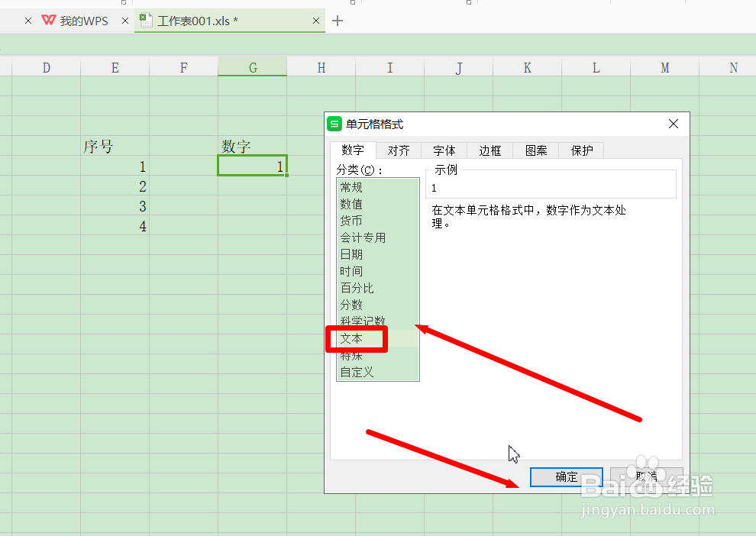The height and width of the screenshot is (536, 756).
Task: Confirm changes with the 确定 button
Action: point(566,476)
